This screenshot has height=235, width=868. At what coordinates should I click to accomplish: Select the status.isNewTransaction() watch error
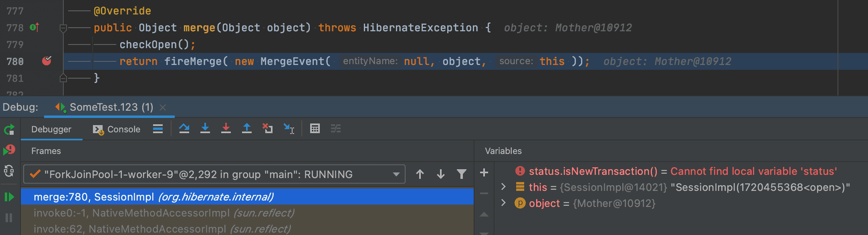[676, 171]
